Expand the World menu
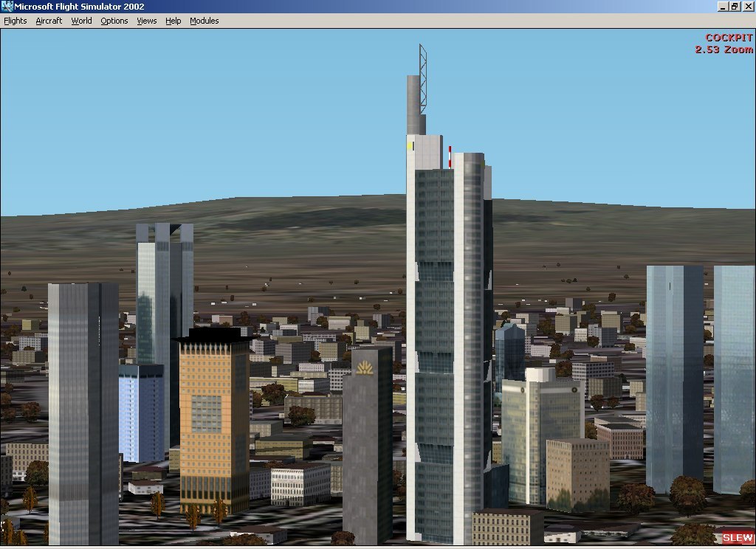The width and height of the screenshot is (756, 549). click(x=81, y=21)
